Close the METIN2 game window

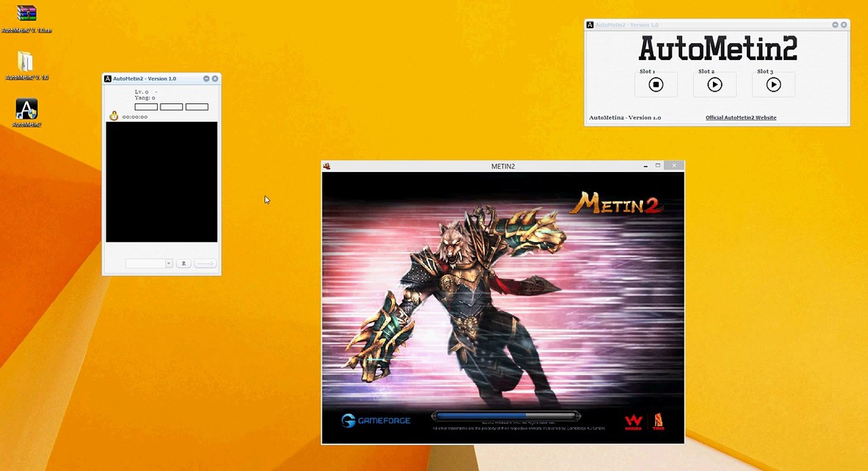coord(674,166)
